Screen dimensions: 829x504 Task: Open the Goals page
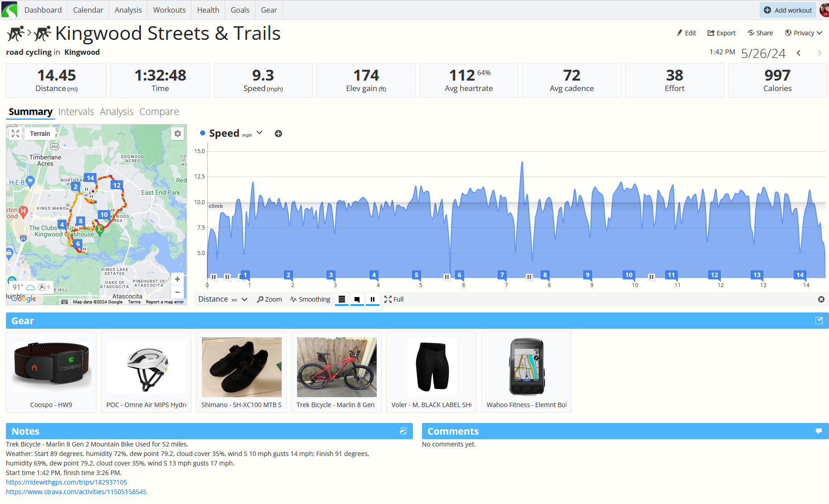240,10
